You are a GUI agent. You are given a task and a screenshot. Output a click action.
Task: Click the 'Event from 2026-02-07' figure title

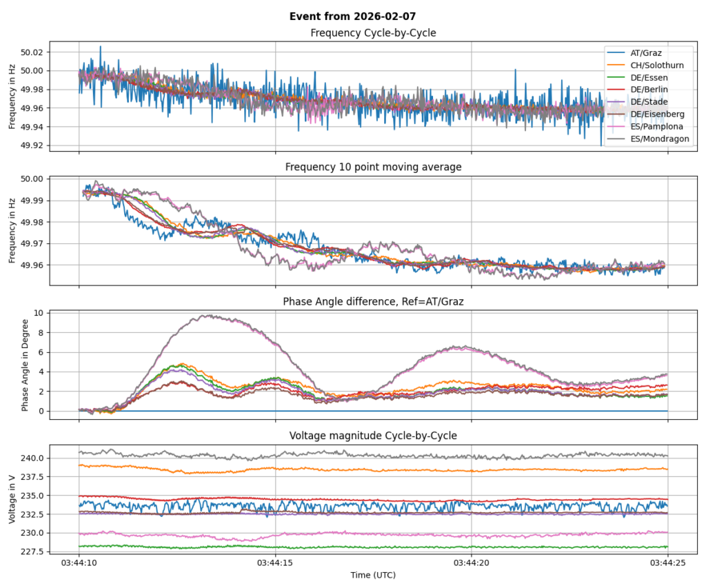[x=353, y=16]
